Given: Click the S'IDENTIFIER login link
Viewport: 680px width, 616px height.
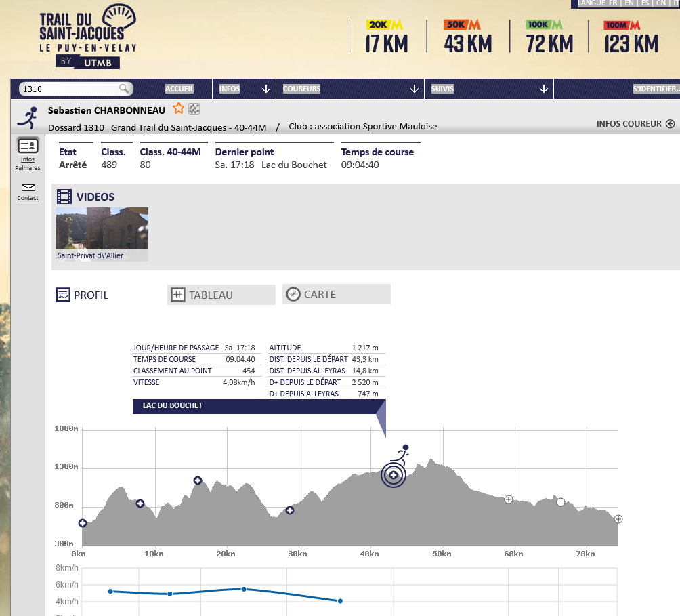Looking at the screenshot, I should [x=655, y=89].
